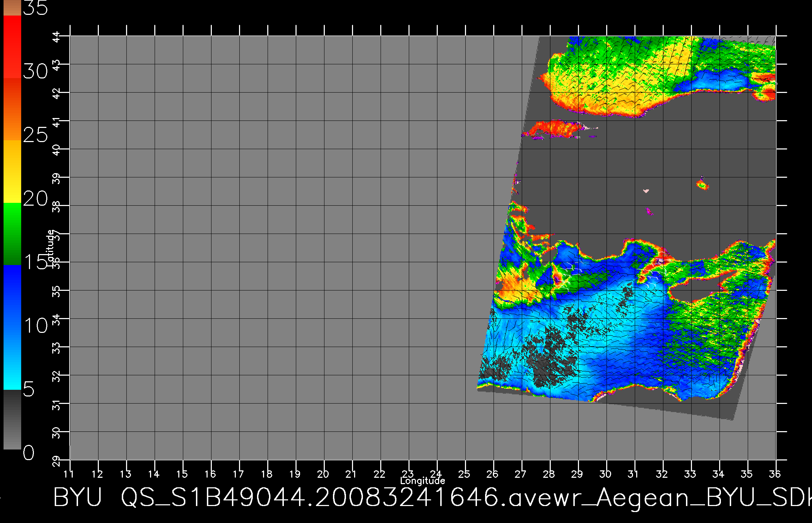Click longitude tick label 11
This screenshot has height=523, width=812.
tap(69, 474)
